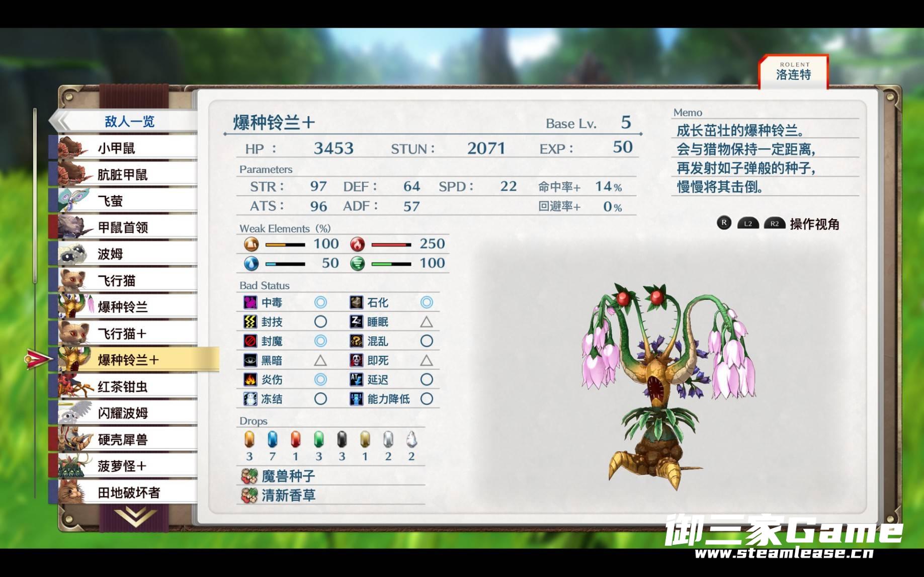Click the 即死 skull status icon

click(356, 360)
